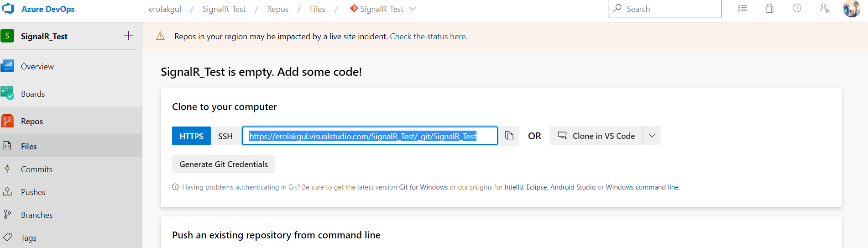
Task: Switch to the SSH clone protocol
Action: (225, 136)
